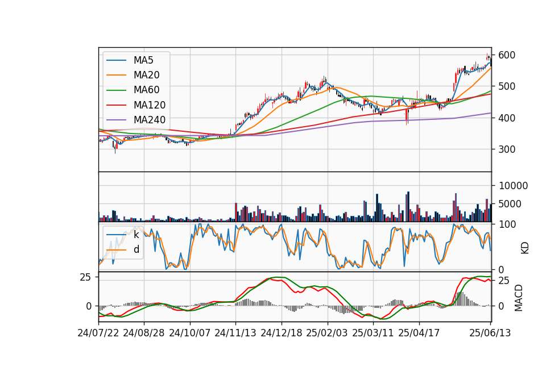
Task: Click the MA60 legend label
Action: (x=146, y=90)
